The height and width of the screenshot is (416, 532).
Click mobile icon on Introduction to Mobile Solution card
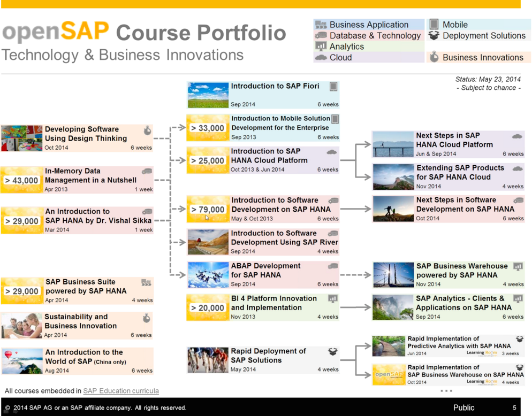pos(335,119)
